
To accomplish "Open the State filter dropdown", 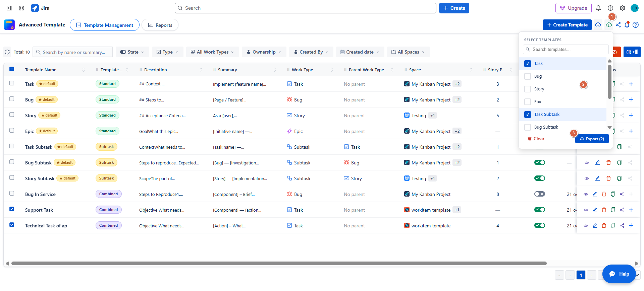I will pyautogui.click(x=132, y=52).
